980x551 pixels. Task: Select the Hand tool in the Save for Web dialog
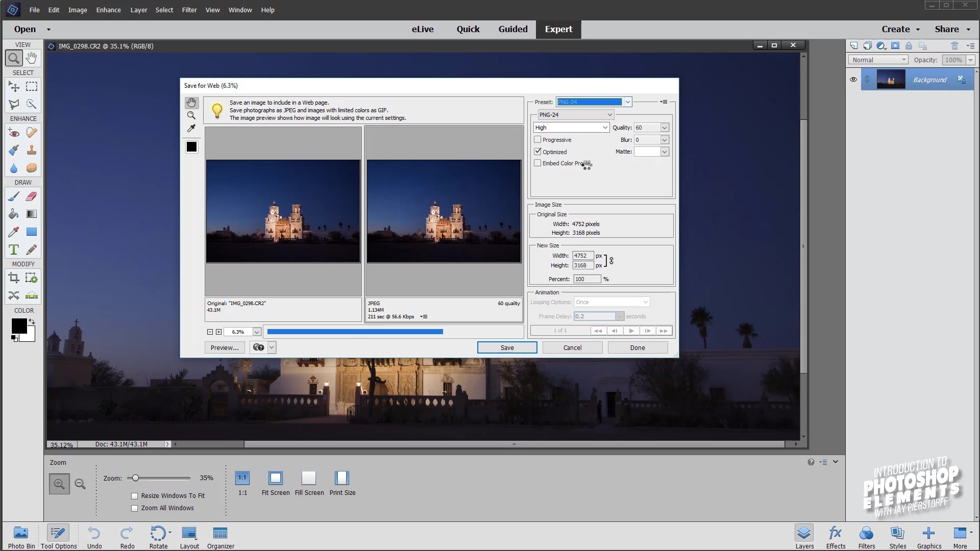[x=191, y=102]
